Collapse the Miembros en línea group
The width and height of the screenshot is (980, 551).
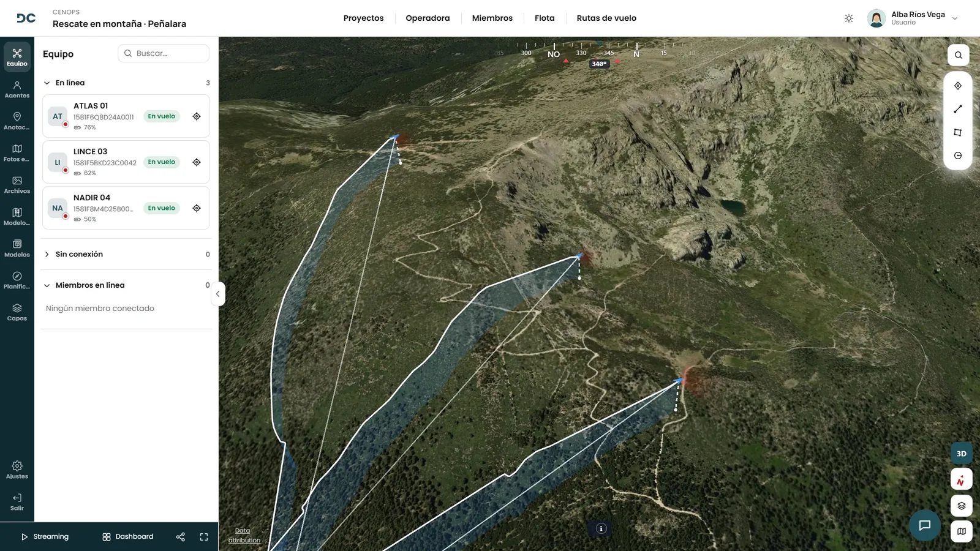pos(47,285)
